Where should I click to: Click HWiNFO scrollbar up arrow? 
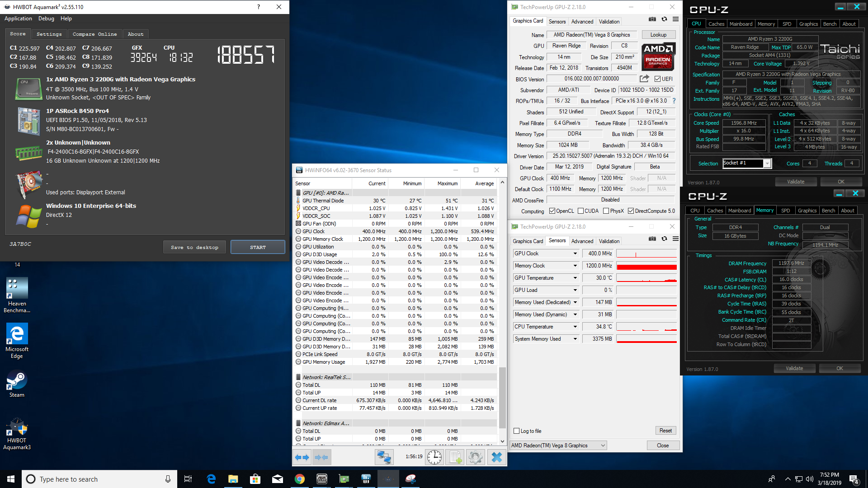click(502, 183)
